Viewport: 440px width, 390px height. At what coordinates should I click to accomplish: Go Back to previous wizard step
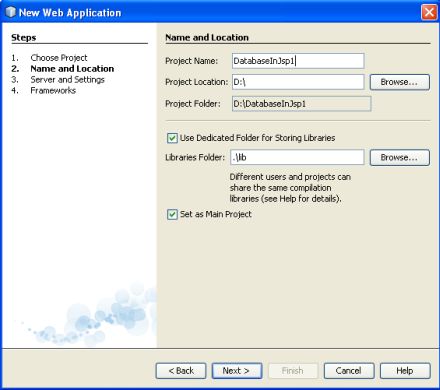[x=181, y=371]
